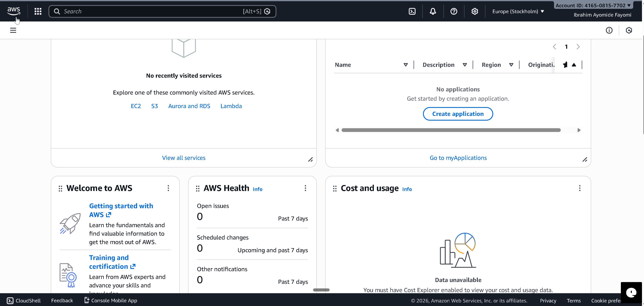Viewport: 644px width, 306px height.
Task: Expand the Account ID dropdown menu
Action: click(x=593, y=5)
